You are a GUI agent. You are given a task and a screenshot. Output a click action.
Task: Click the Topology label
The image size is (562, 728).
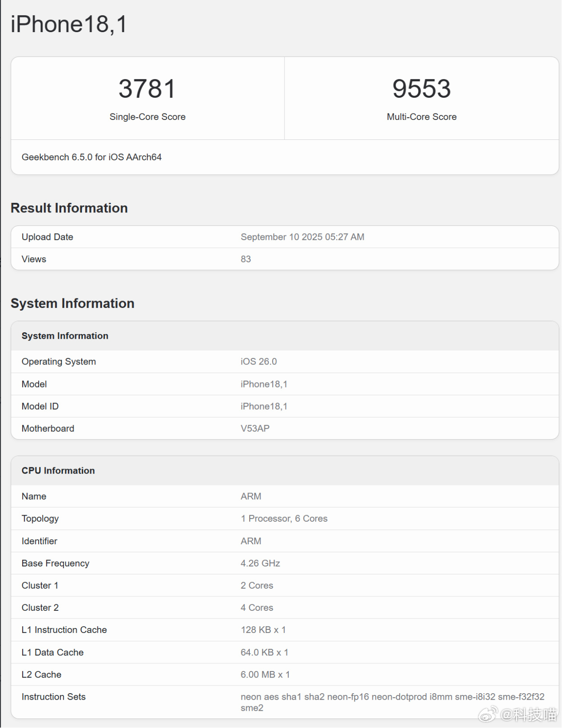click(x=40, y=519)
